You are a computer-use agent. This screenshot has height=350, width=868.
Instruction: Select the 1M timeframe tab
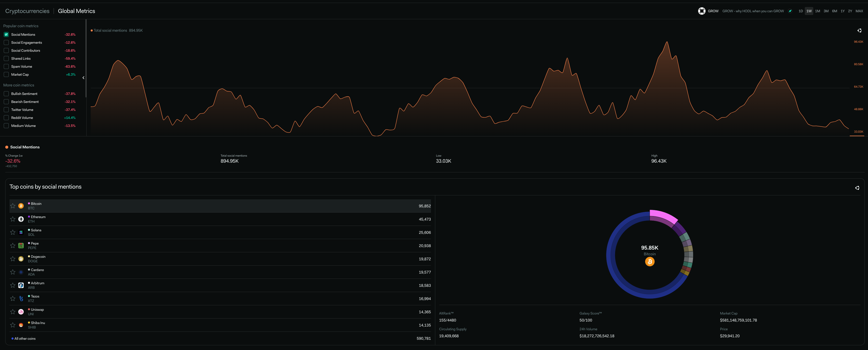pyautogui.click(x=817, y=11)
